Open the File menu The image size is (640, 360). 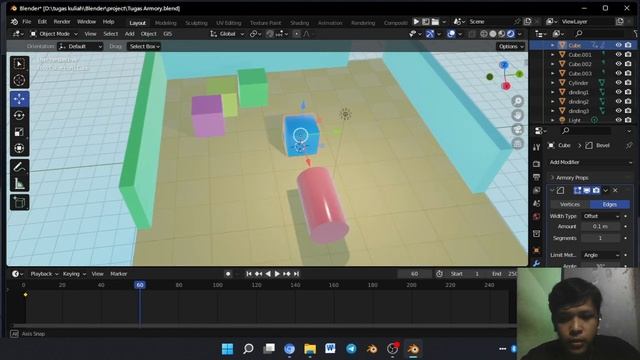click(x=27, y=22)
